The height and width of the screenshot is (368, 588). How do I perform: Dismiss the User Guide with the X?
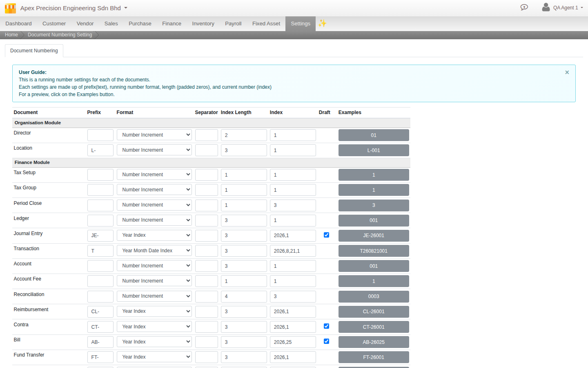[x=567, y=72]
